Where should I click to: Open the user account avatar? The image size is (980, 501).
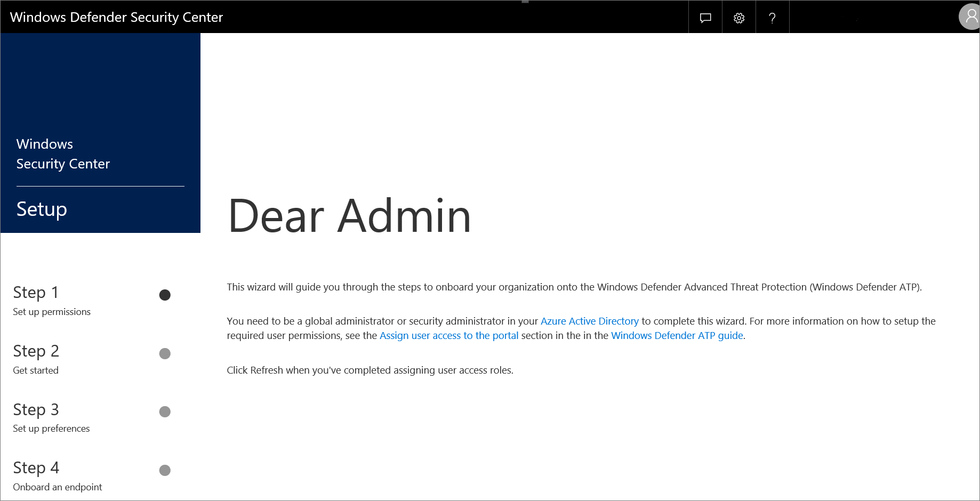coord(970,17)
